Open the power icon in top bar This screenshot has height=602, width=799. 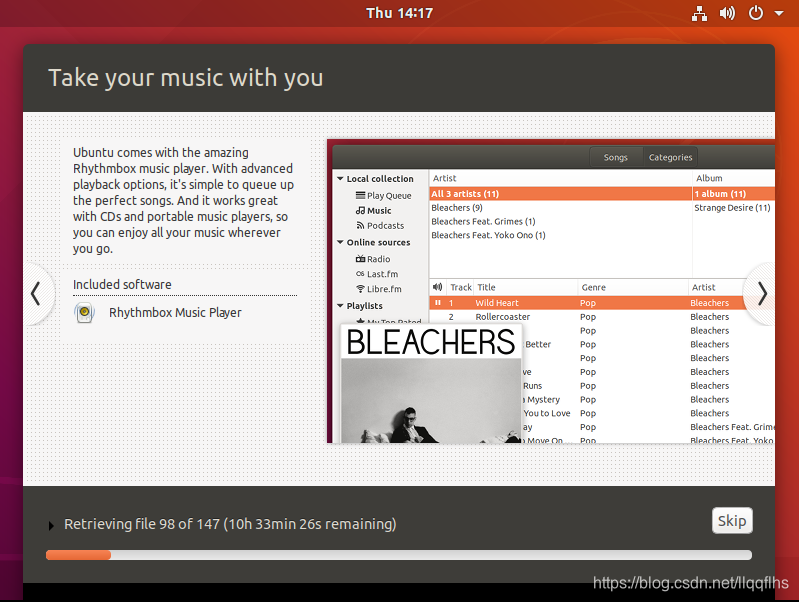pos(756,13)
